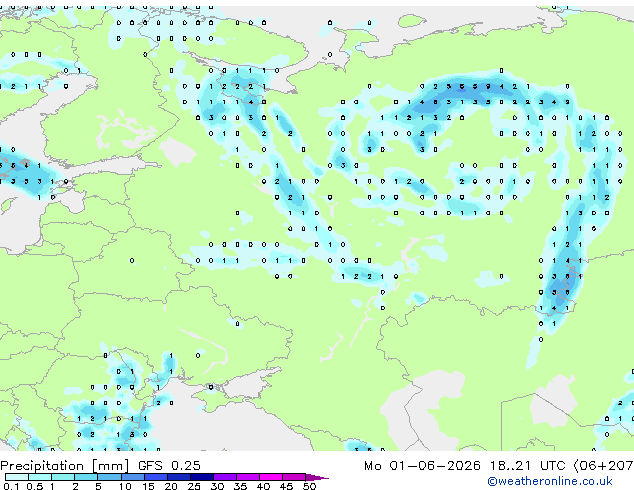Pick the 10–15 mm legend color swatch

[x=132, y=477]
